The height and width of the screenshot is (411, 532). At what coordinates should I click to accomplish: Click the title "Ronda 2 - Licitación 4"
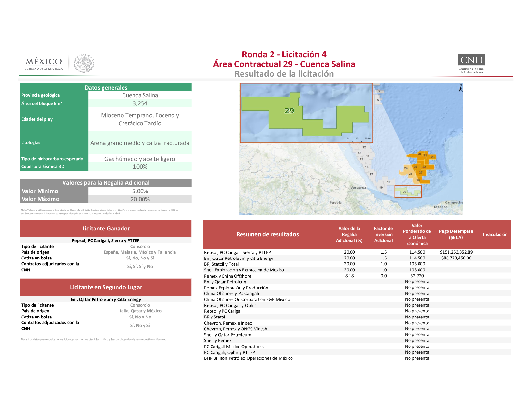point(284,54)
